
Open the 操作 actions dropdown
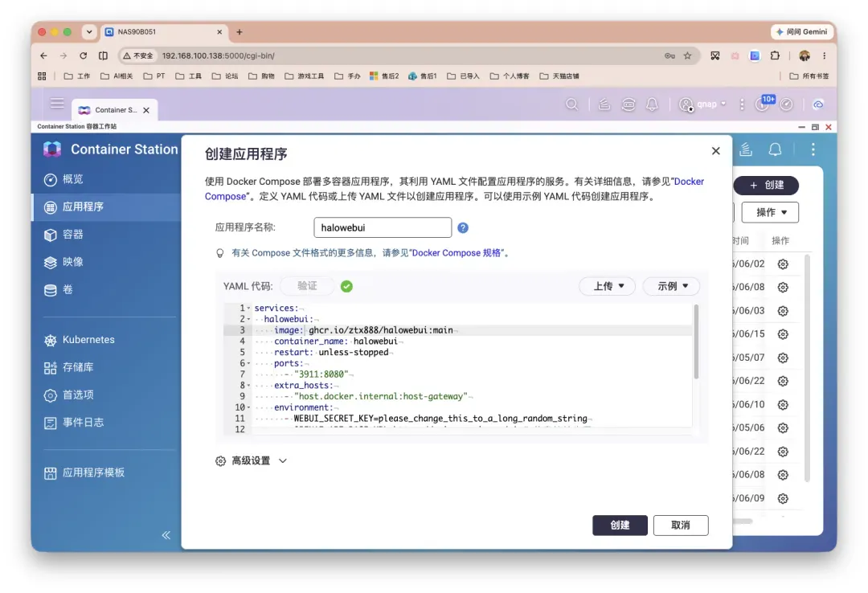pos(770,213)
